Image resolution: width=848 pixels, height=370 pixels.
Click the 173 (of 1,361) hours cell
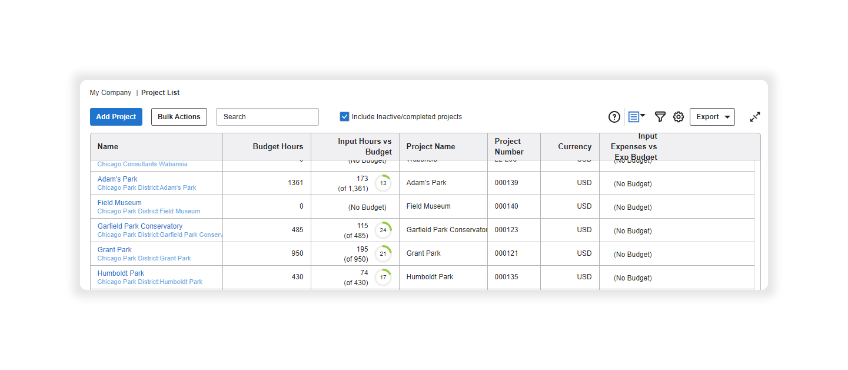(x=356, y=183)
